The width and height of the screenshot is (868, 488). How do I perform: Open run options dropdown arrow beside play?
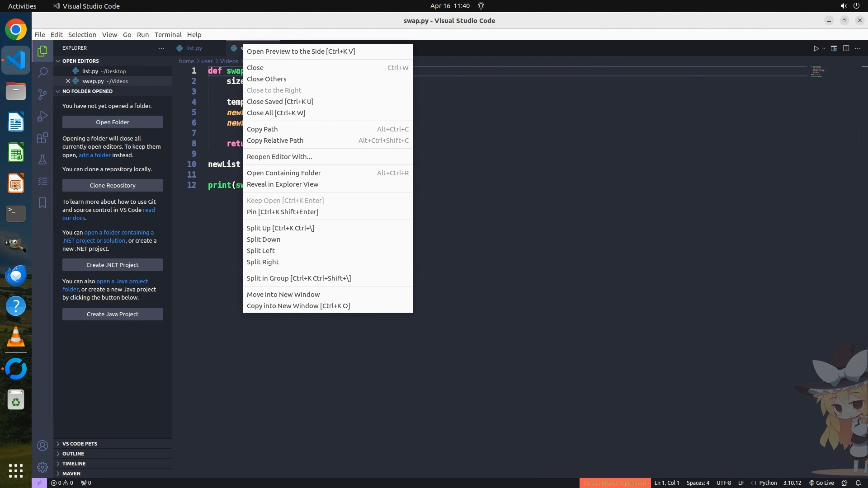[x=824, y=48]
